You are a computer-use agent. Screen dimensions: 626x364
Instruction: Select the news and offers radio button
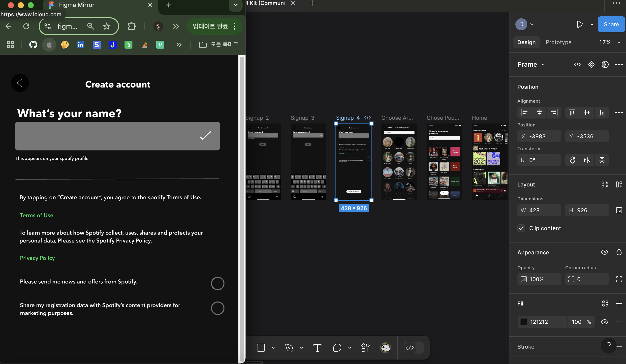[217, 283]
